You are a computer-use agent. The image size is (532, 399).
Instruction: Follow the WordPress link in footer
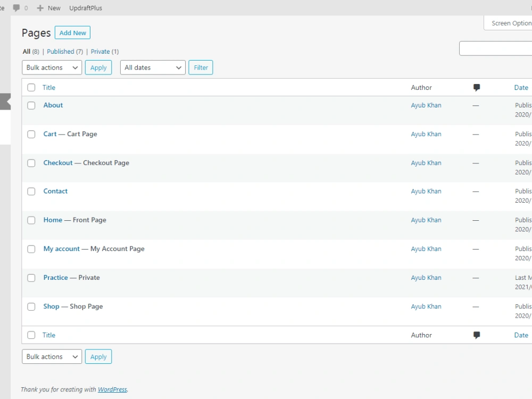click(112, 389)
